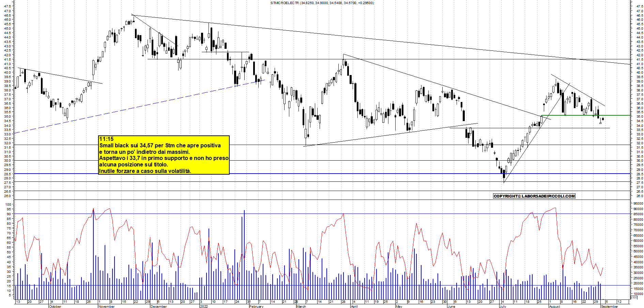This screenshot has width=644, height=308.
Task: Click the "July" month label on time axis
Action: [502, 306]
